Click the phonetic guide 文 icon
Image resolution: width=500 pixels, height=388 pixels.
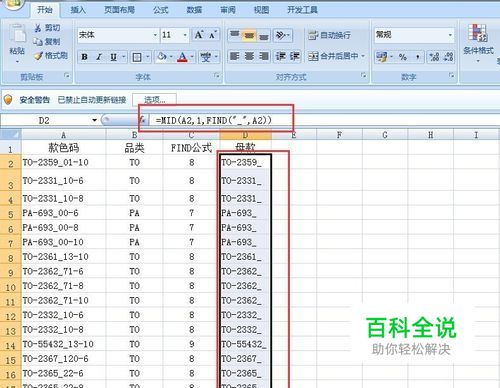point(206,57)
